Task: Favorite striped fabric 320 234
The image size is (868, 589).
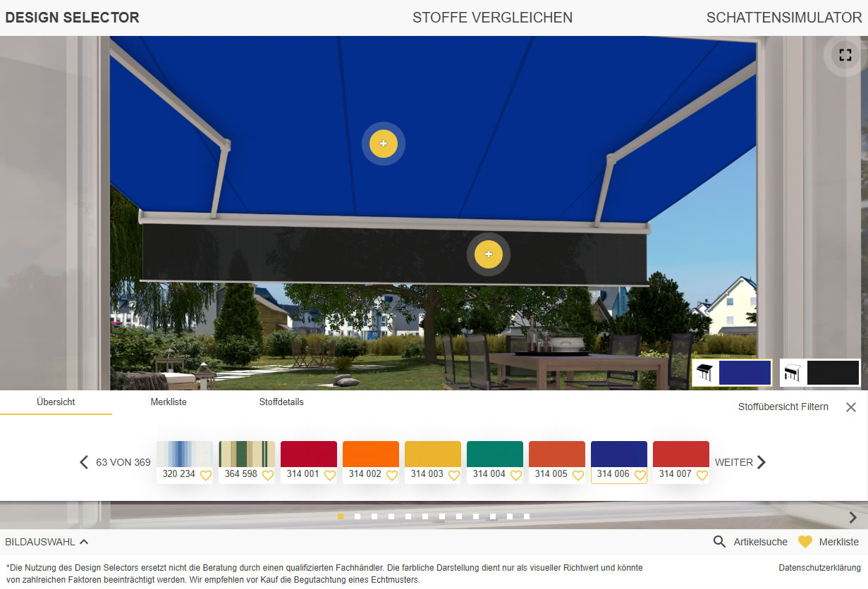Action: (205, 476)
